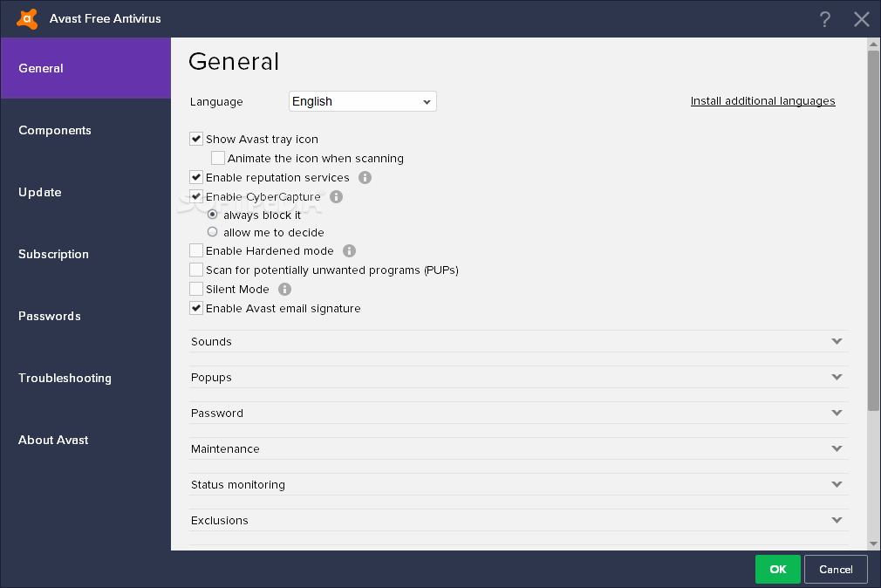Expand the Sounds section
The width and height of the screenshot is (881, 588).
pyautogui.click(x=519, y=341)
